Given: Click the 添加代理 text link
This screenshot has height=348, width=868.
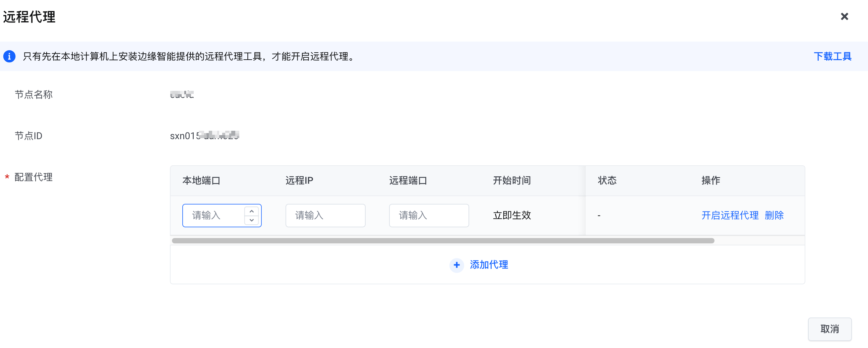Looking at the screenshot, I should [x=489, y=265].
